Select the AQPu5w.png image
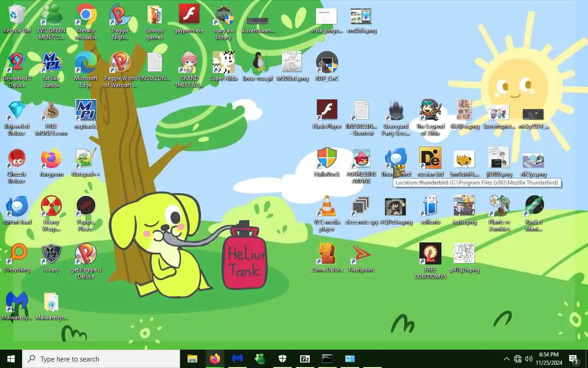588x368 pixels. point(396,211)
